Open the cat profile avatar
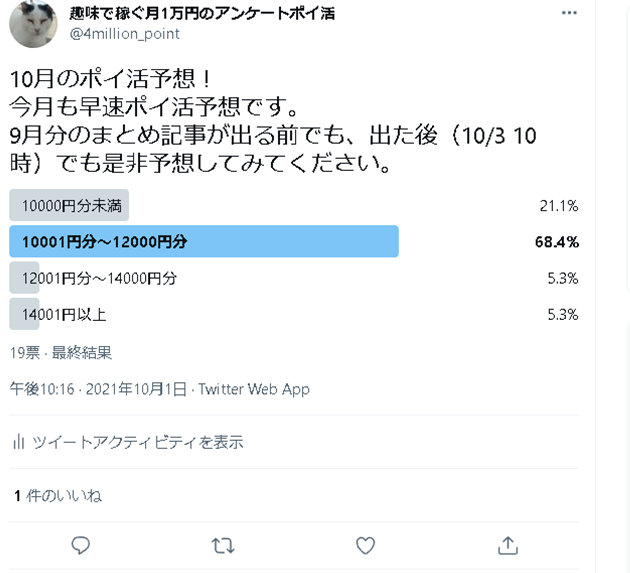 (x=33, y=24)
